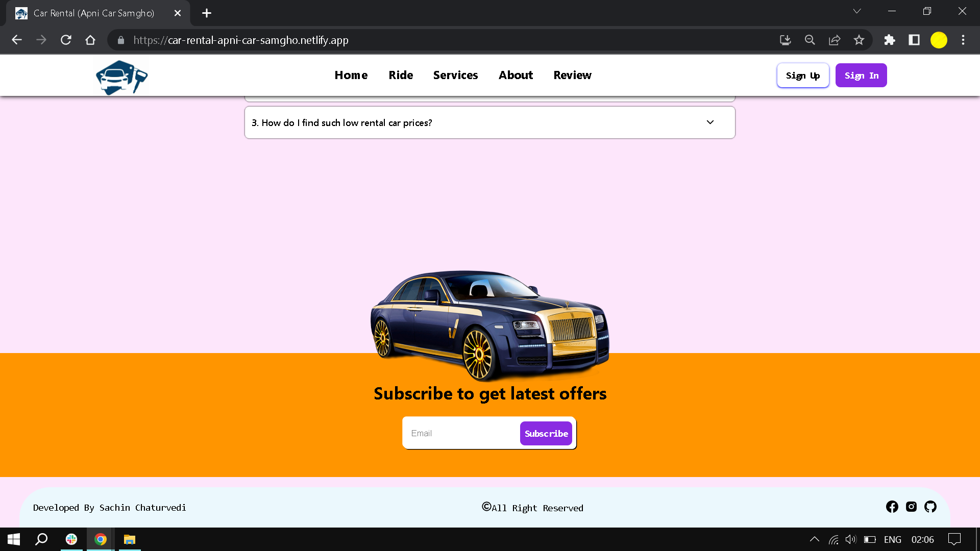
Task: Open the browser extensions icon
Action: 890,40
